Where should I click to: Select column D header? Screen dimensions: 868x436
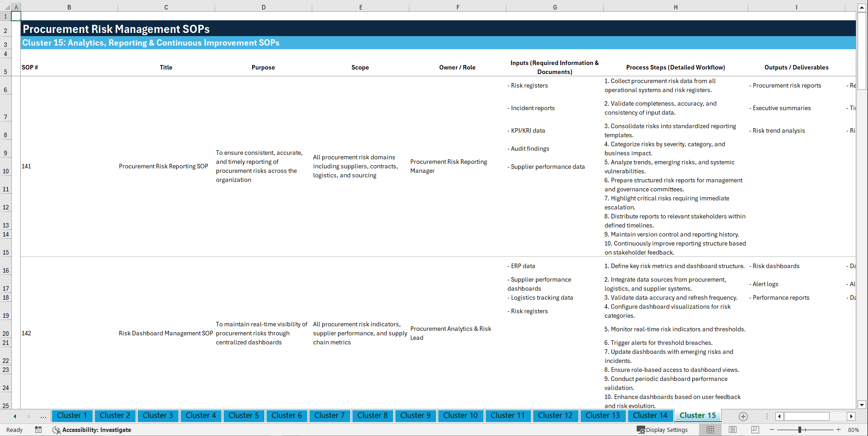(x=263, y=7)
